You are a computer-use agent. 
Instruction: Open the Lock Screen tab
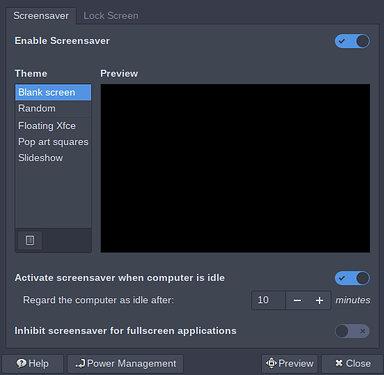click(111, 16)
